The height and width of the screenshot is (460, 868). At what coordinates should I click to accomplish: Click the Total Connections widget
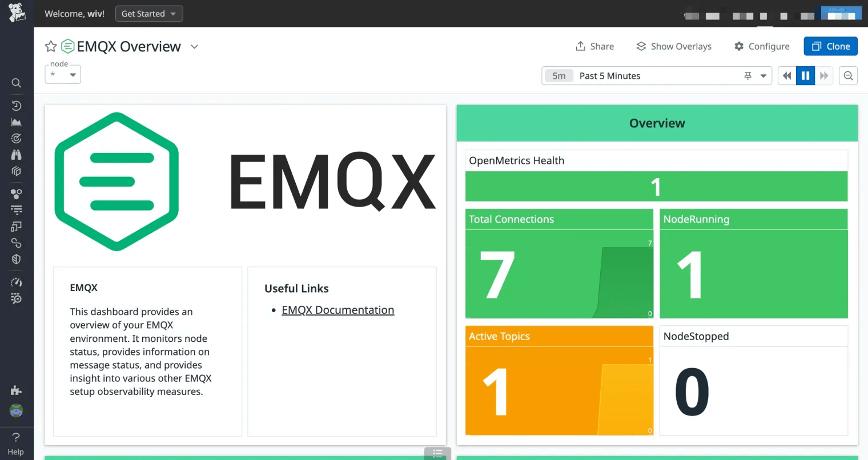tap(558, 264)
